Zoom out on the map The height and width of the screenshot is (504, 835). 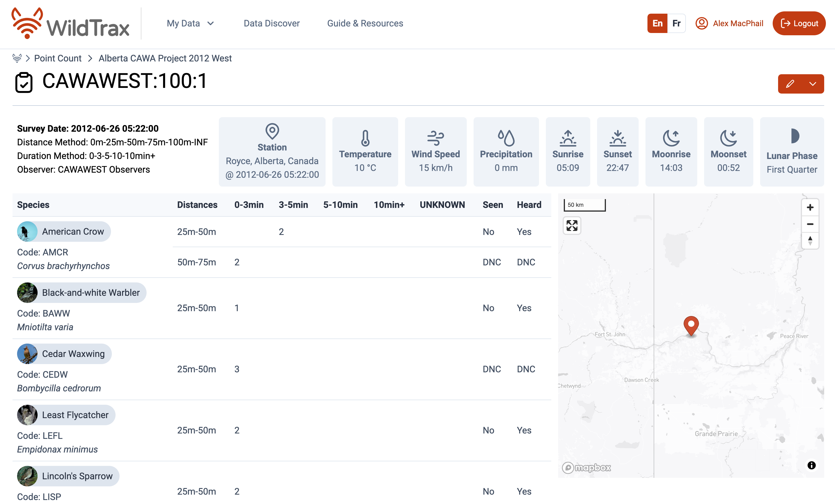coord(810,224)
